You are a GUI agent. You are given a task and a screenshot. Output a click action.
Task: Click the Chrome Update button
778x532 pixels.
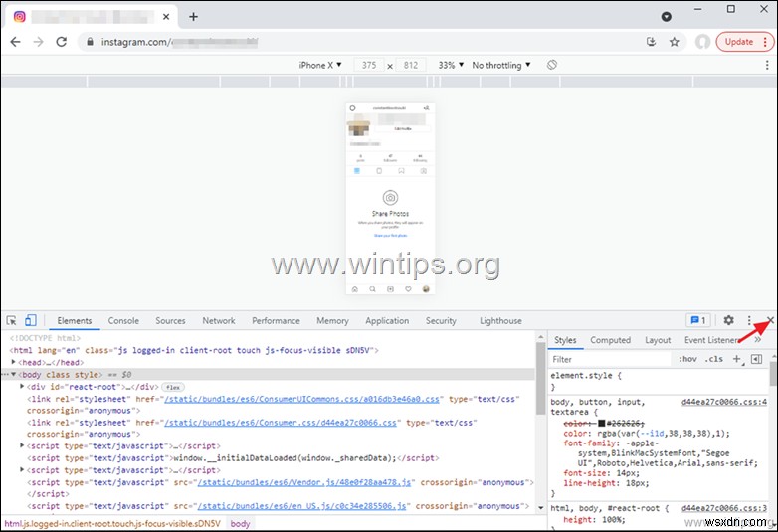pos(744,42)
